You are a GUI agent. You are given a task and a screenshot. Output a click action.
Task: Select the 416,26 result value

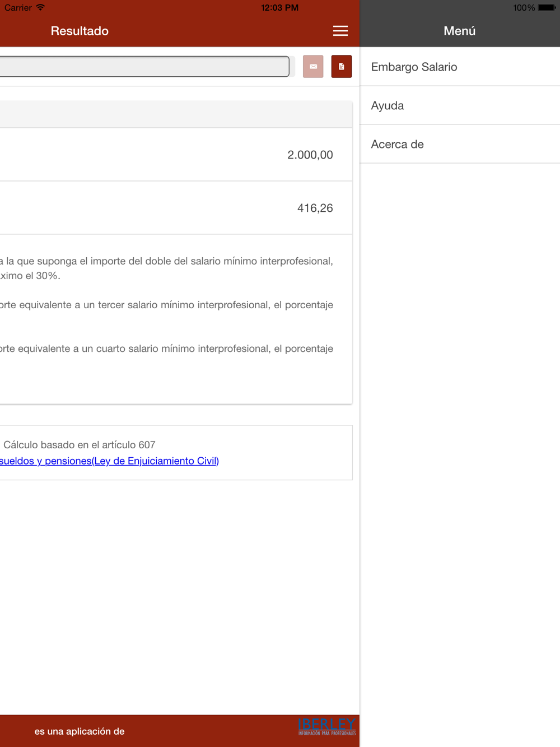[315, 208]
